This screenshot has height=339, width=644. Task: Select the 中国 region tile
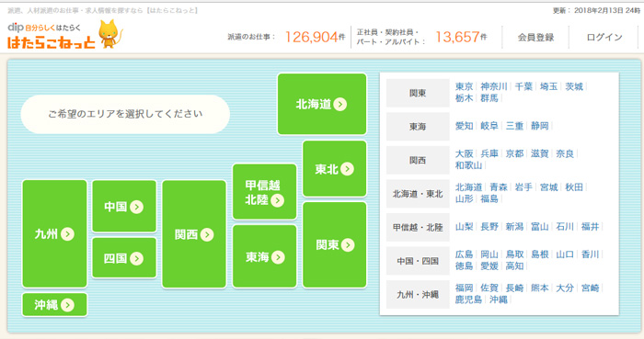point(124,206)
